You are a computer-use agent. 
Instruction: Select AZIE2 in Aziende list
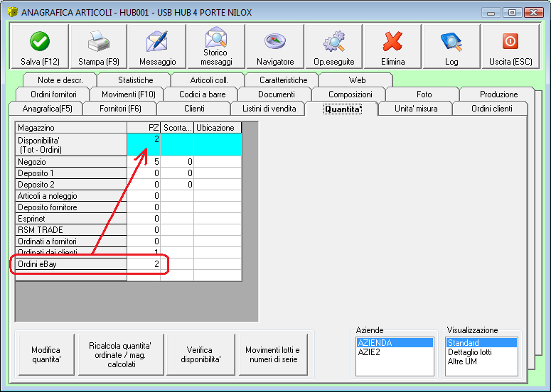(395, 352)
